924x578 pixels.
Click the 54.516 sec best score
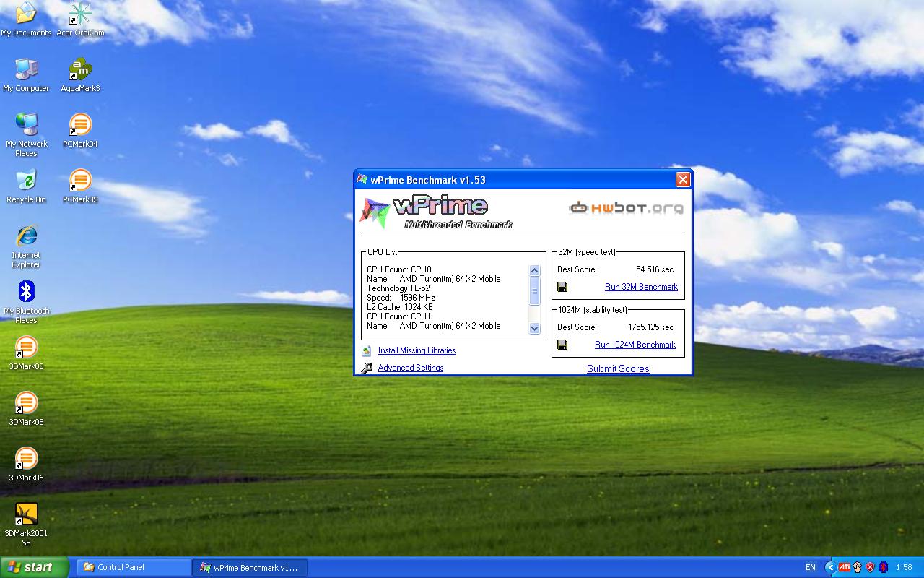[x=655, y=269]
